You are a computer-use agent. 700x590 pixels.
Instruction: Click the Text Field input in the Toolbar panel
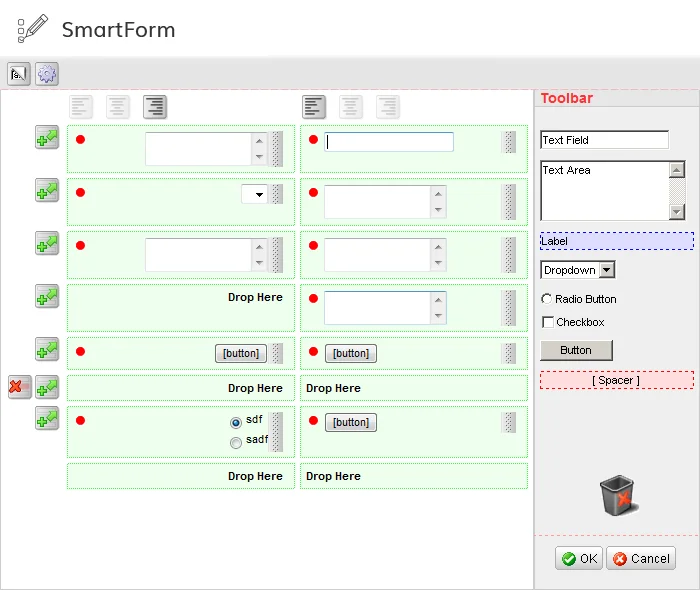[604, 140]
